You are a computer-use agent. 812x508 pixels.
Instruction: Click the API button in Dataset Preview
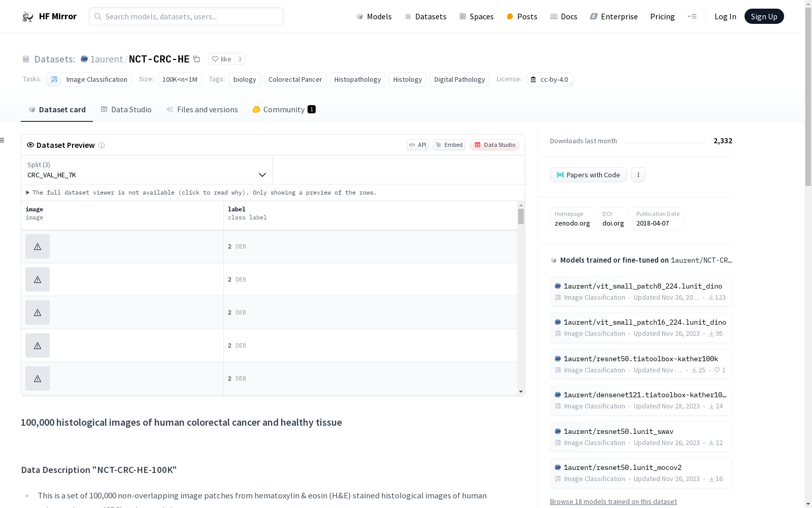[418, 145]
